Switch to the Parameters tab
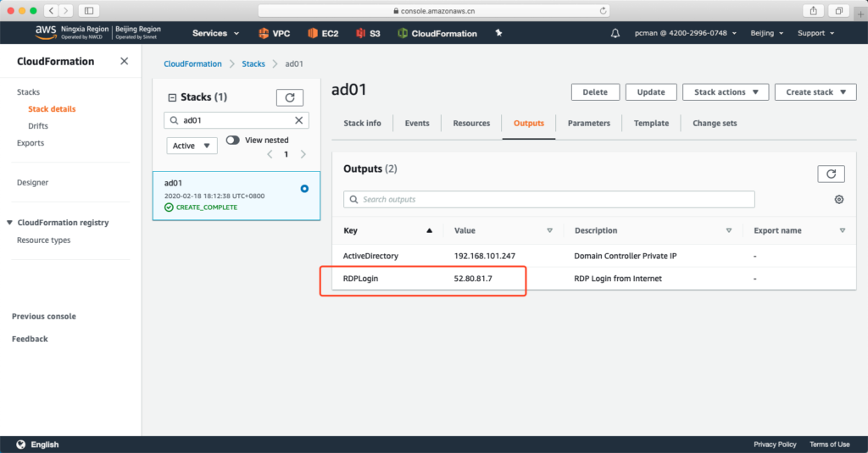 [x=588, y=123]
